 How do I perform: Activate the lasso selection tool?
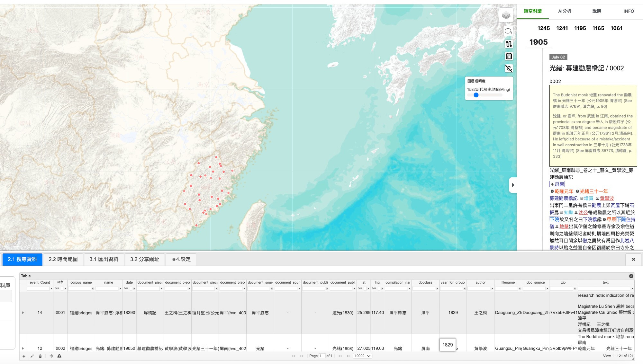click(508, 31)
